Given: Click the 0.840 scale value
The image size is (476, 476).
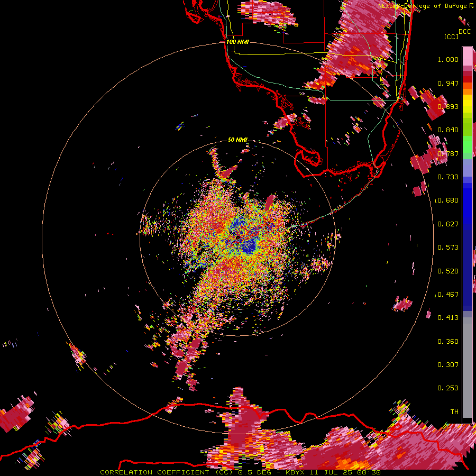Looking at the screenshot, I should [448, 130].
